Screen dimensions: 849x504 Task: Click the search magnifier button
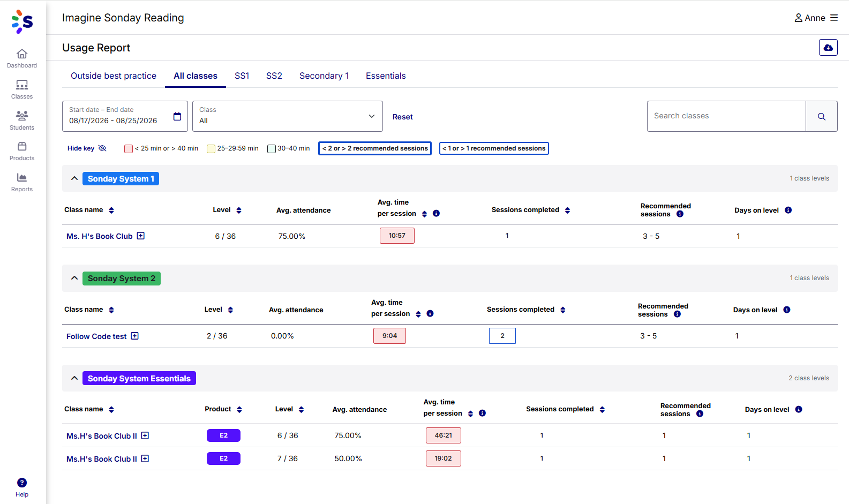pyautogui.click(x=822, y=116)
